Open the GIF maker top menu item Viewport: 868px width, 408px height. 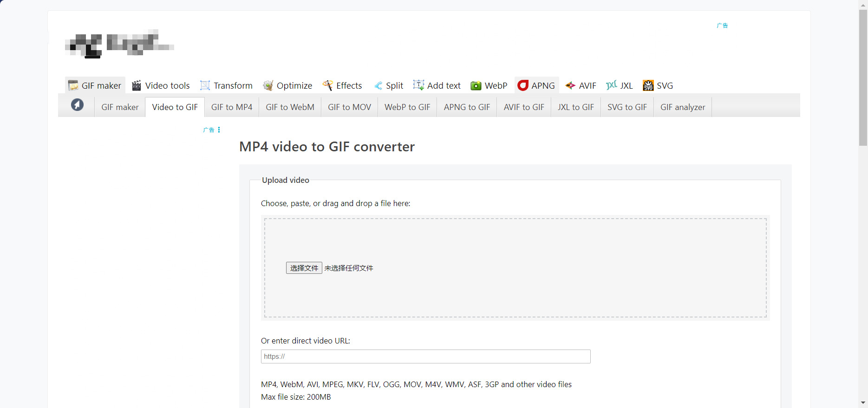tap(95, 85)
